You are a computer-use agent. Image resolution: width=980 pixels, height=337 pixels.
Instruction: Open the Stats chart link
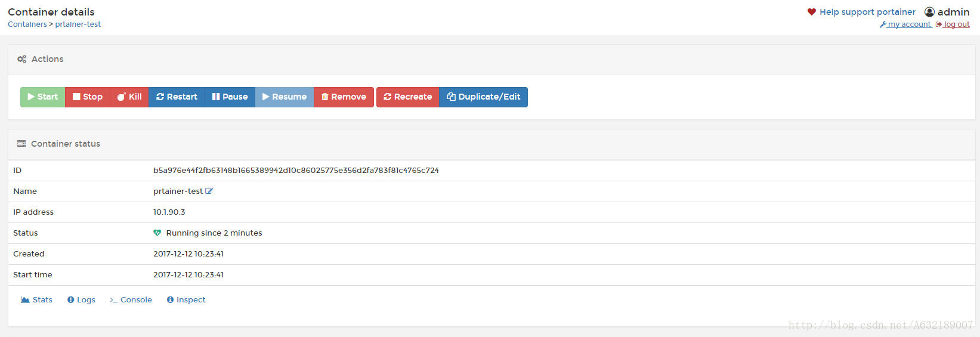tap(37, 300)
